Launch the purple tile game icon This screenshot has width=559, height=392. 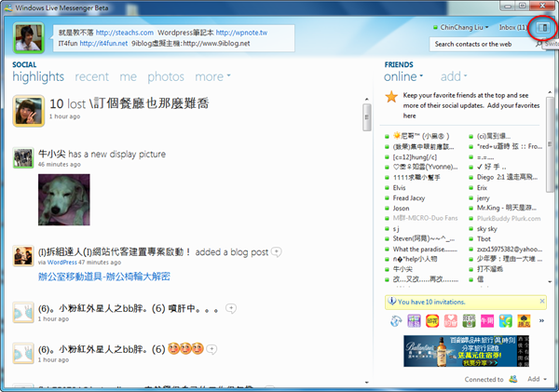[x=414, y=321]
